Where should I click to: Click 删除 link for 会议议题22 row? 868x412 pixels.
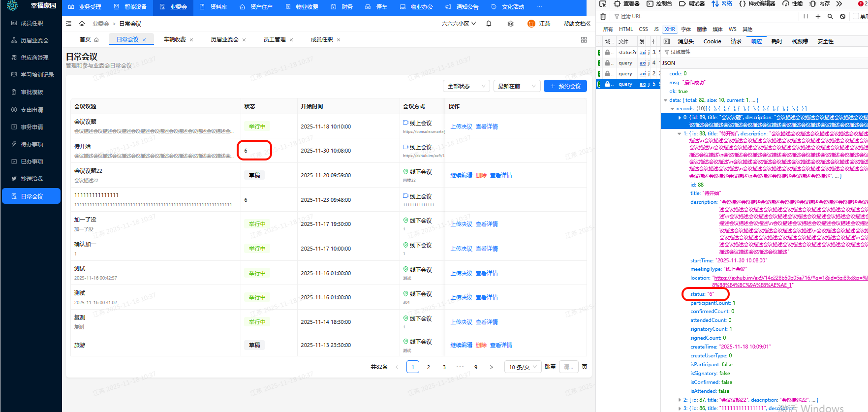coord(481,175)
